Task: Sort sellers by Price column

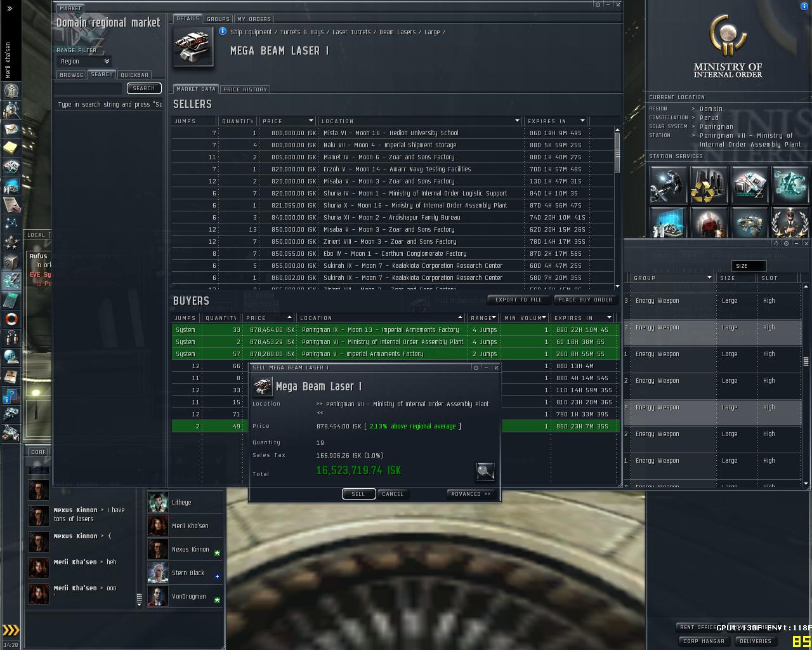Action: [287, 121]
